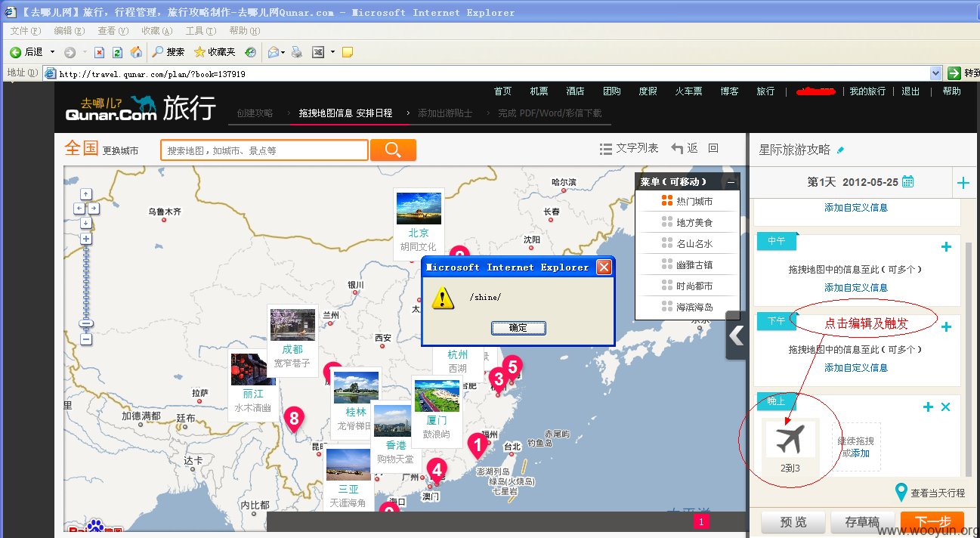Select 名山名水 in the floating menu
This screenshot has width=980, height=538.
[x=687, y=243]
